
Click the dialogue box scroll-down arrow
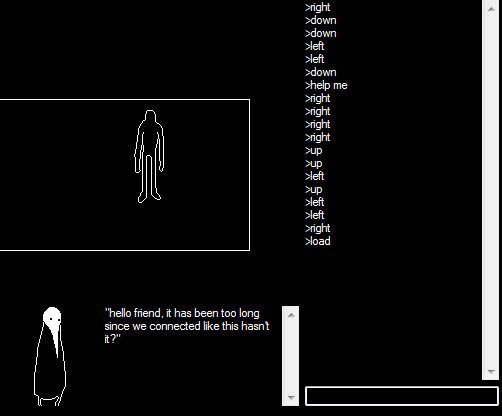[291, 397]
